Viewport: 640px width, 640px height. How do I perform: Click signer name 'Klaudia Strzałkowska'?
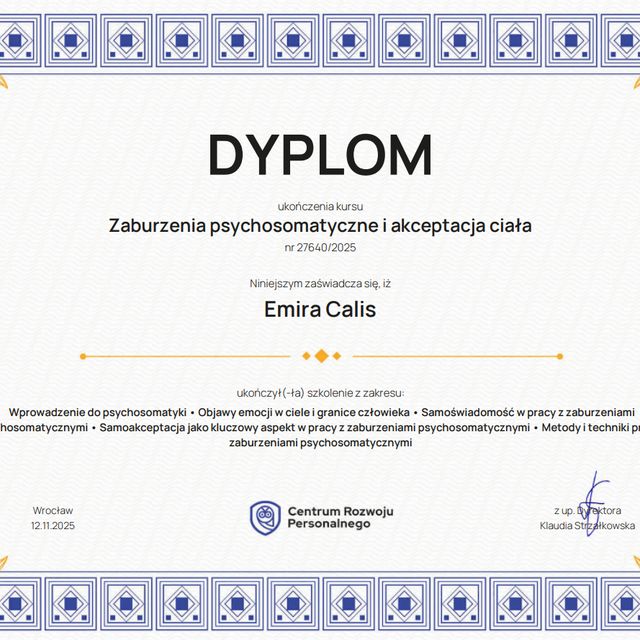587,526
